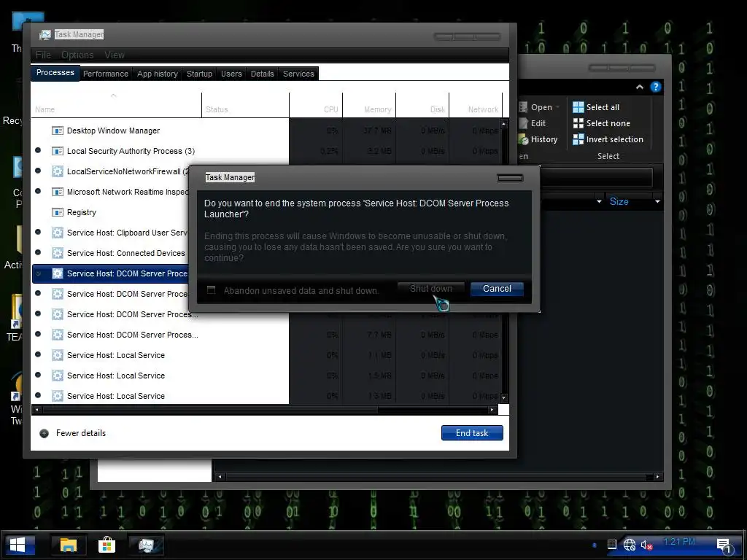Click End task button
The image size is (747, 560).
472,433
